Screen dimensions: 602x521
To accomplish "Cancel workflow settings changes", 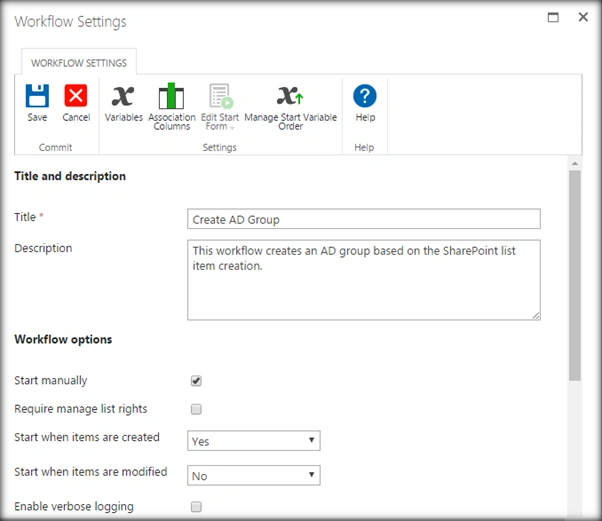I will coord(76,103).
